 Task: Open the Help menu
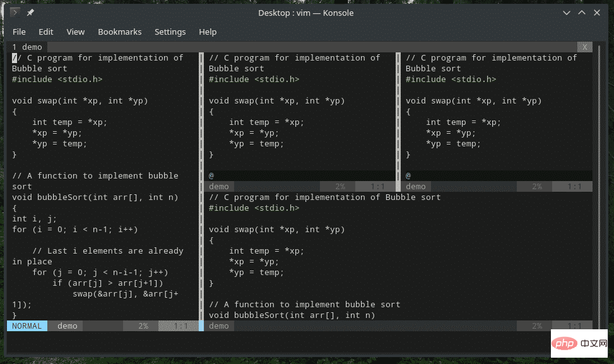coord(208,32)
